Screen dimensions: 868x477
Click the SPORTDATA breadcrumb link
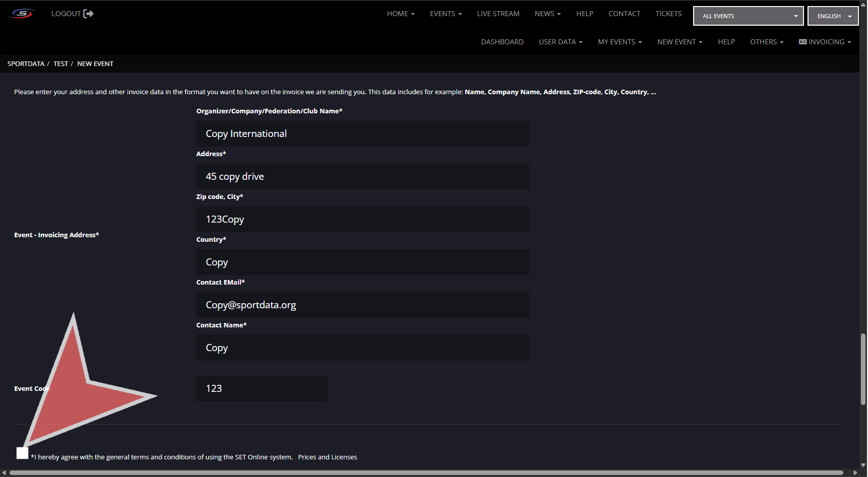(26, 64)
